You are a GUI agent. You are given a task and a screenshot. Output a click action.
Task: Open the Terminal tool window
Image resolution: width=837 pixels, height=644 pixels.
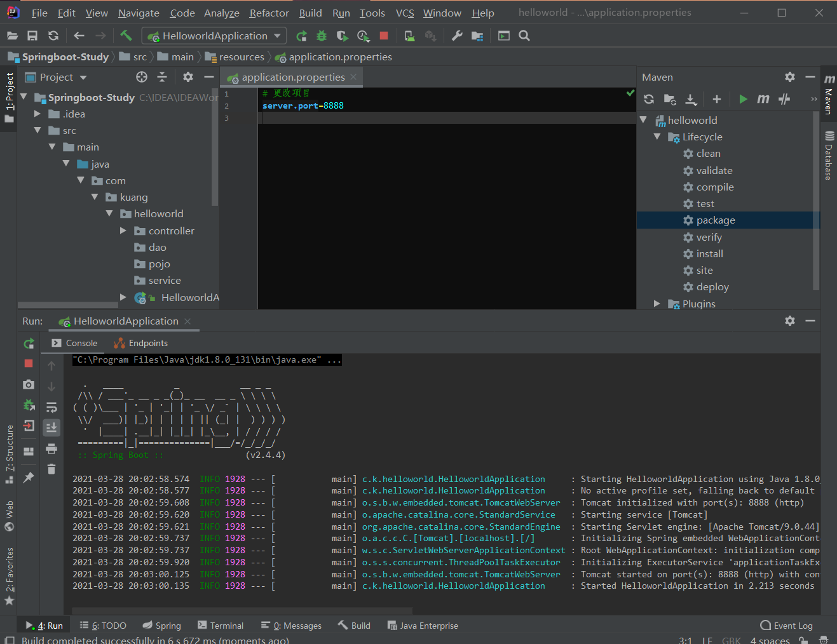[220, 626]
